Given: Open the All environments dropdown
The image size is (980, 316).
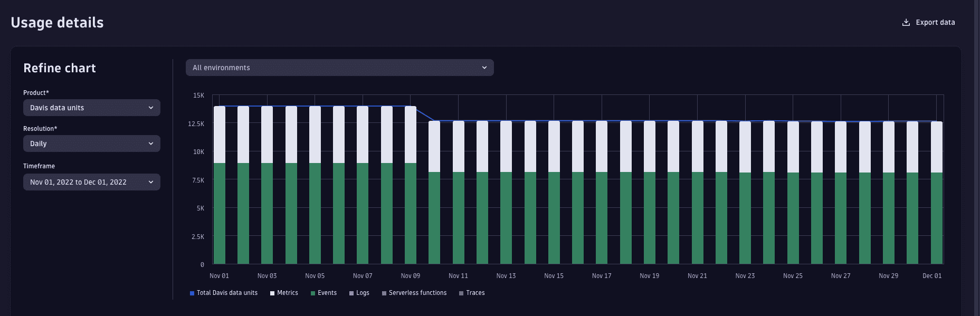Looking at the screenshot, I should 339,68.
